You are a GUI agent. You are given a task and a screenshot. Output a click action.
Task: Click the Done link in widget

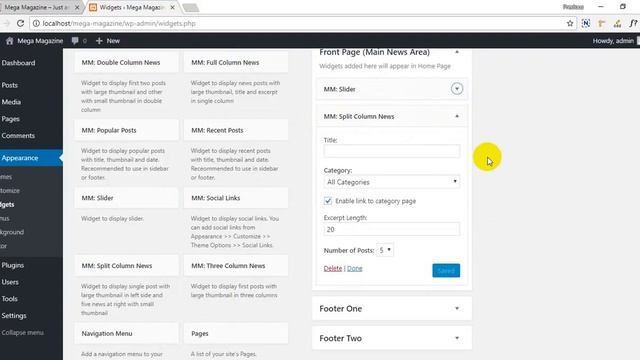355,268
